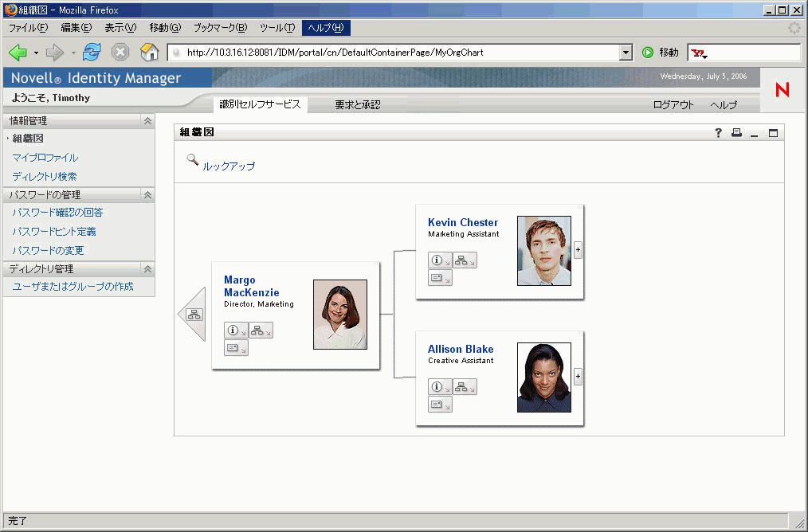
Task: Click the ヘルプ link in portal header
Action: 724,104
